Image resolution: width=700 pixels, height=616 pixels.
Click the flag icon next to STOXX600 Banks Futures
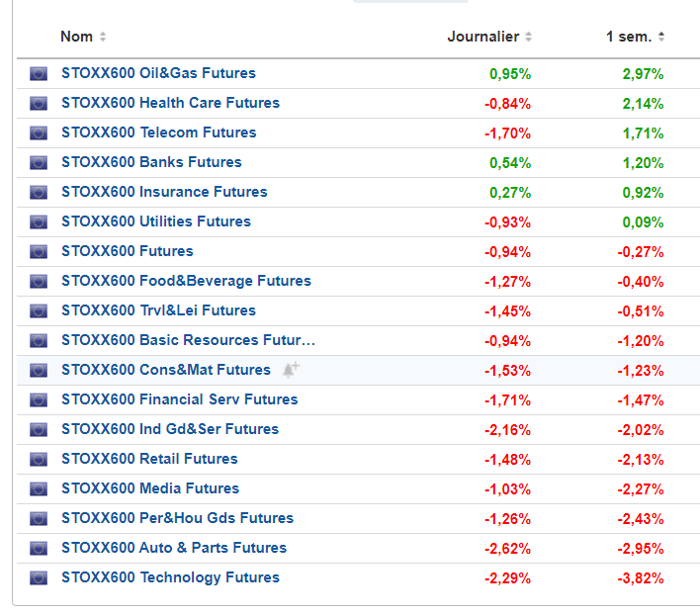[x=39, y=162]
